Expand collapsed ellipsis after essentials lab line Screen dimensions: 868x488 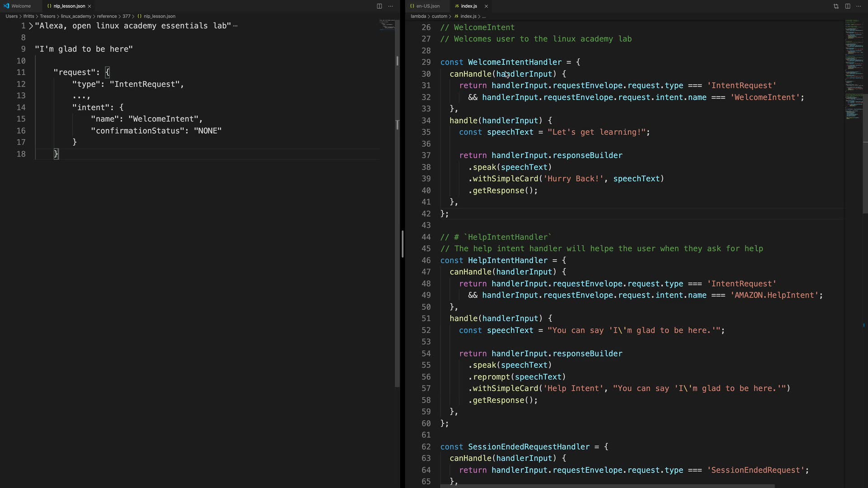[x=235, y=26]
